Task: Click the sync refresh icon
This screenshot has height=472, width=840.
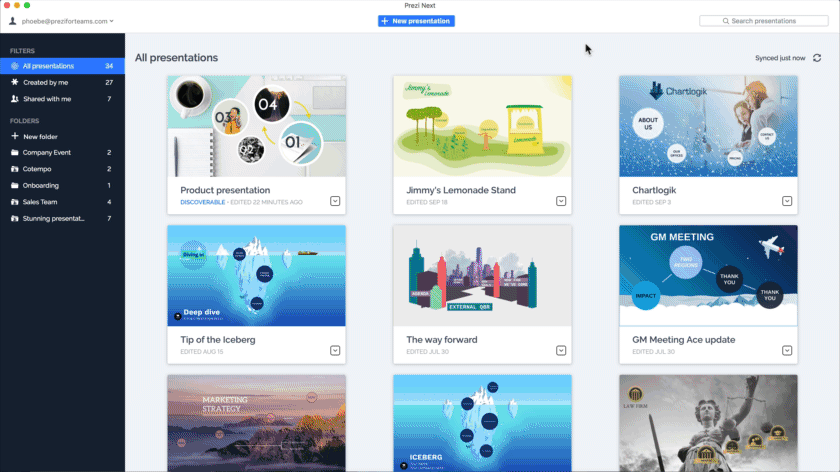Action: (817, 58)
